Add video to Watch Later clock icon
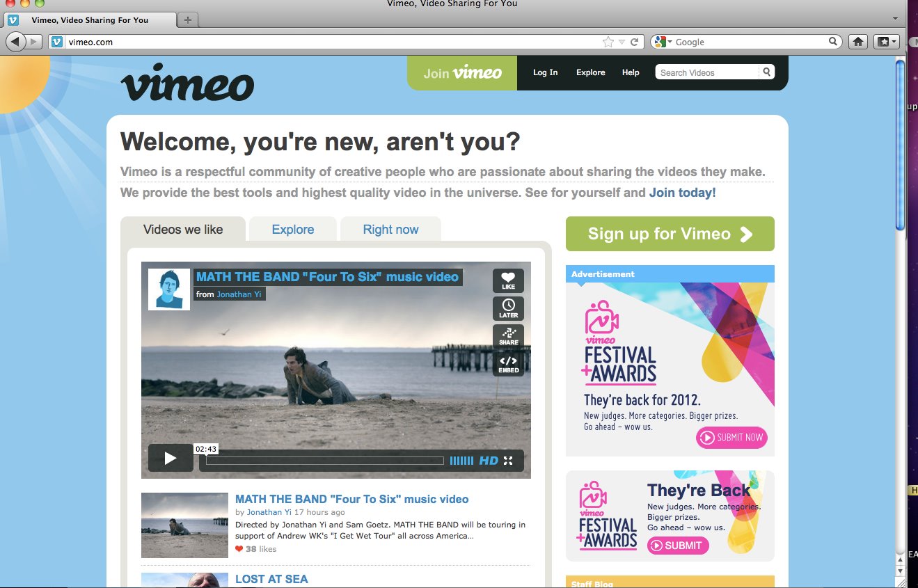Viewport: 918px width, 588px height. (508, 308)
